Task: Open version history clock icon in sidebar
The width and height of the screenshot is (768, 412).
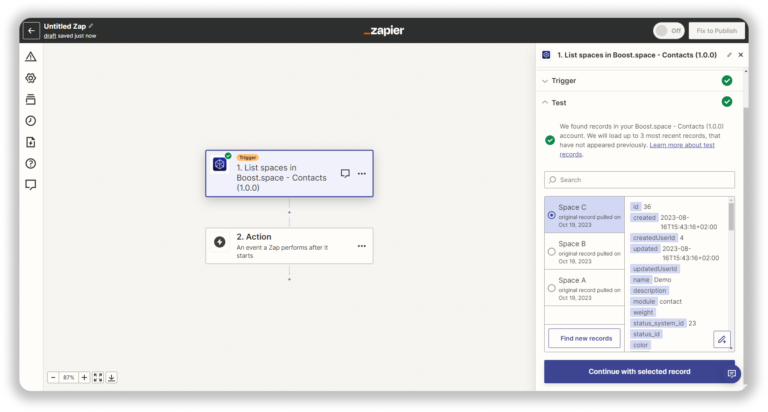Action: tap(31, 120)
